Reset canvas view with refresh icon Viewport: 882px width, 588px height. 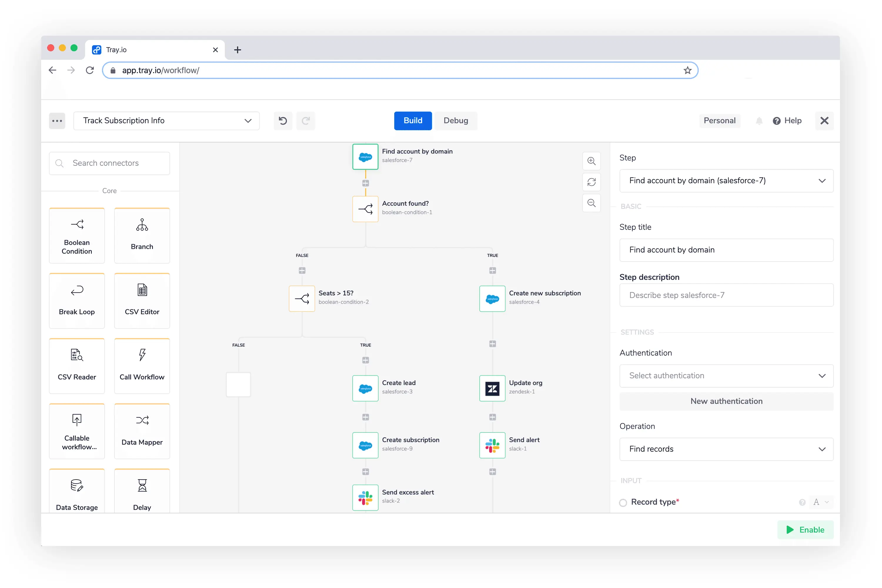coord(591,182)
